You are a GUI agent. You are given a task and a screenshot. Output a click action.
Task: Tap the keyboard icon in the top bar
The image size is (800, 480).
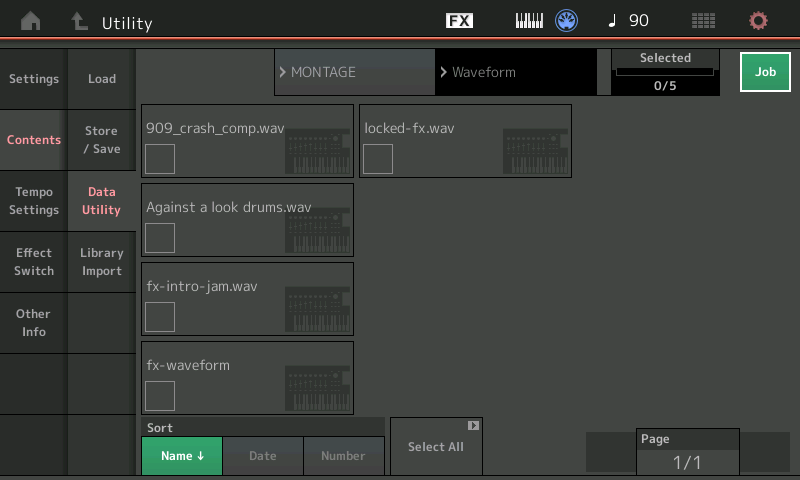(x=529, y=21)
